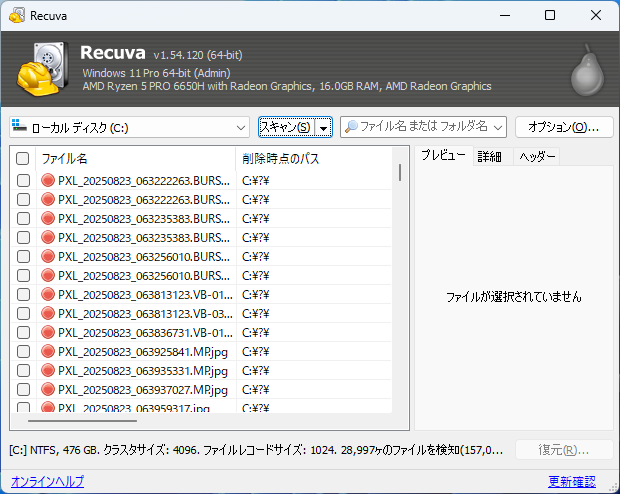
Task: Open the arrow menu beside スキャン button
Action: click(323, 127)
